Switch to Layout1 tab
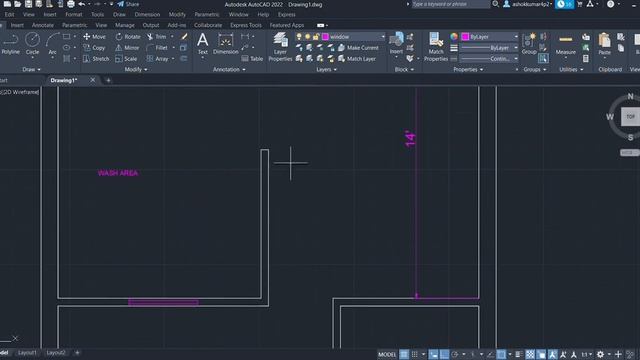 click(27, 353)
